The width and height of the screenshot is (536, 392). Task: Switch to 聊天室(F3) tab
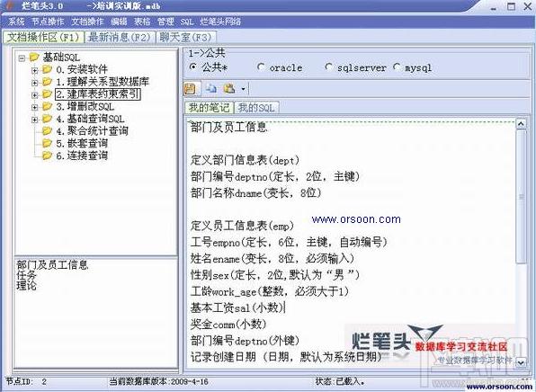[x=185, y=37]
